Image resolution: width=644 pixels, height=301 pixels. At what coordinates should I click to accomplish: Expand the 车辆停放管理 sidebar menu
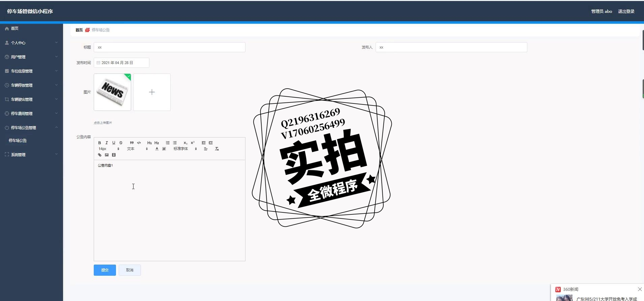pos(31,85)
